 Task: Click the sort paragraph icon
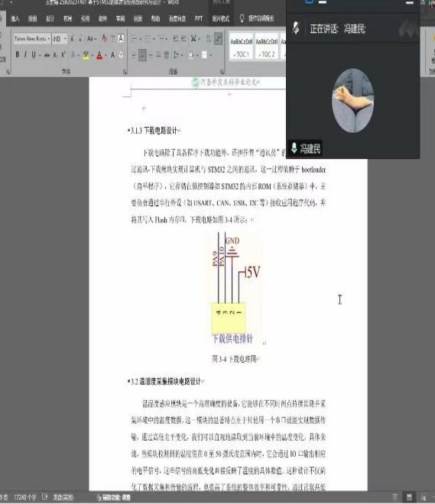tap(209, 39)
